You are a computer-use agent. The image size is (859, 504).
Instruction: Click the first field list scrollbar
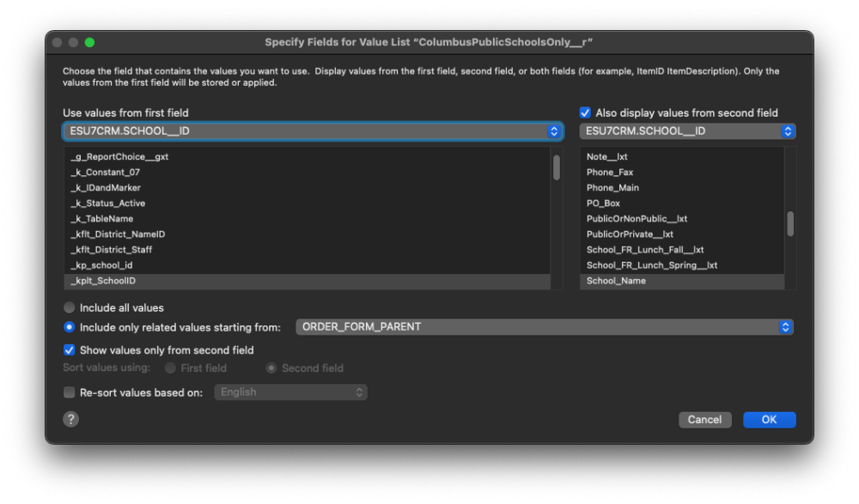tap(557, 167)
